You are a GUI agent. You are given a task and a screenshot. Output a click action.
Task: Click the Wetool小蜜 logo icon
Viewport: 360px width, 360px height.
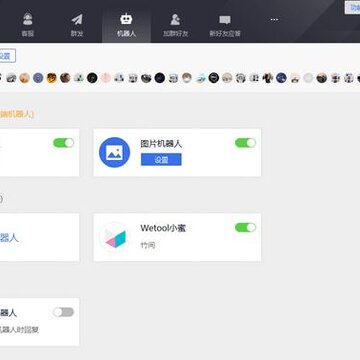[x=114, y=237]
